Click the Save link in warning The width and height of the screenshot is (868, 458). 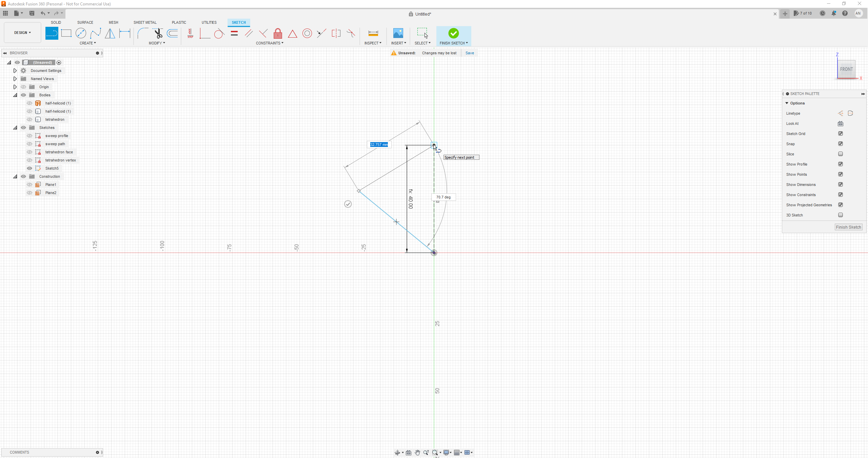click(470, 53)
